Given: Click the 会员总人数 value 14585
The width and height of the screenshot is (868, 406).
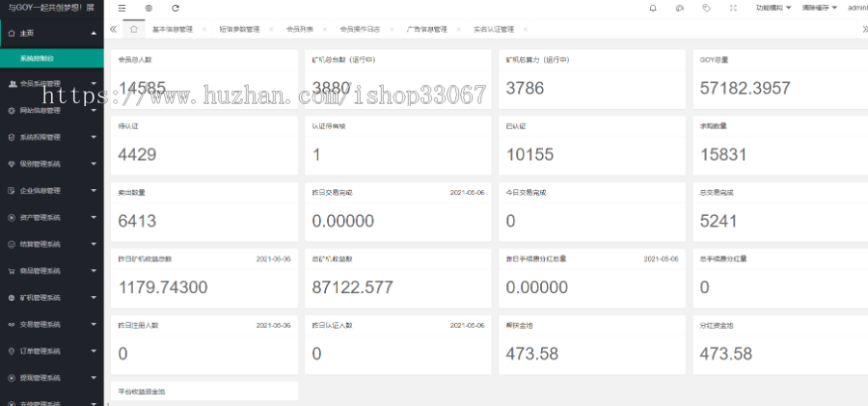Looking at the screenshot, I should point(142,88).
